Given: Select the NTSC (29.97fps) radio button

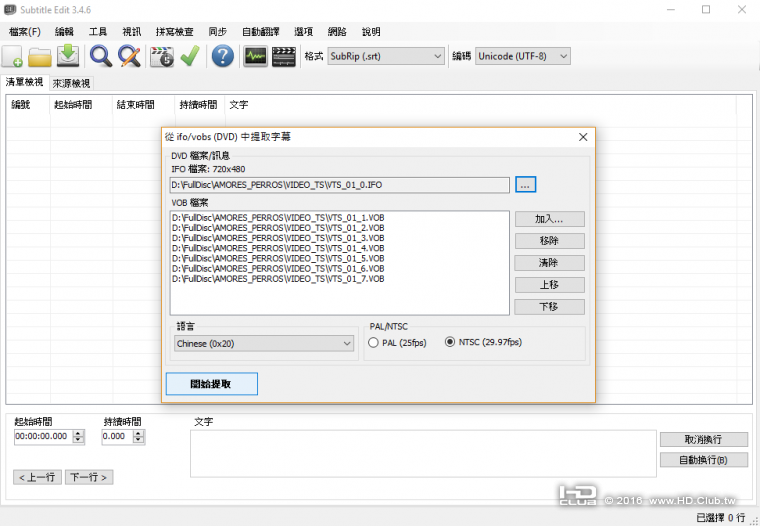Looking at the screenshot, I should [450, 342].
